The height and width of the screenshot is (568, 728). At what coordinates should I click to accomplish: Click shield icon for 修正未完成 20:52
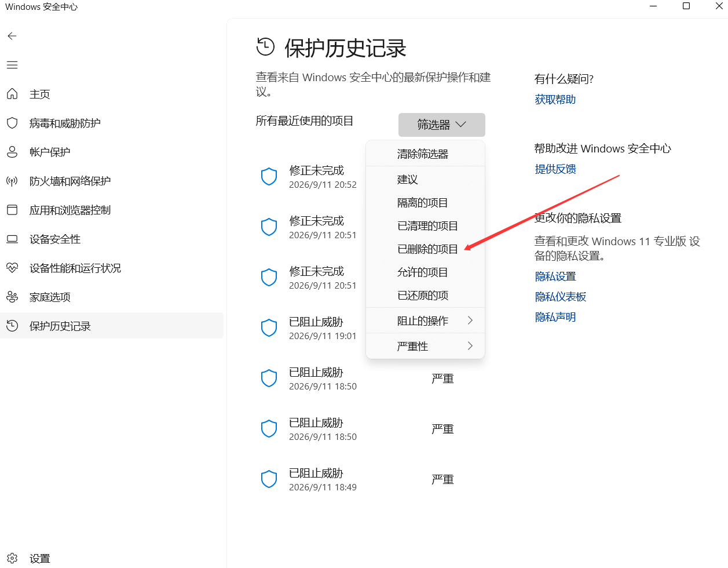[x=269, y=177]
